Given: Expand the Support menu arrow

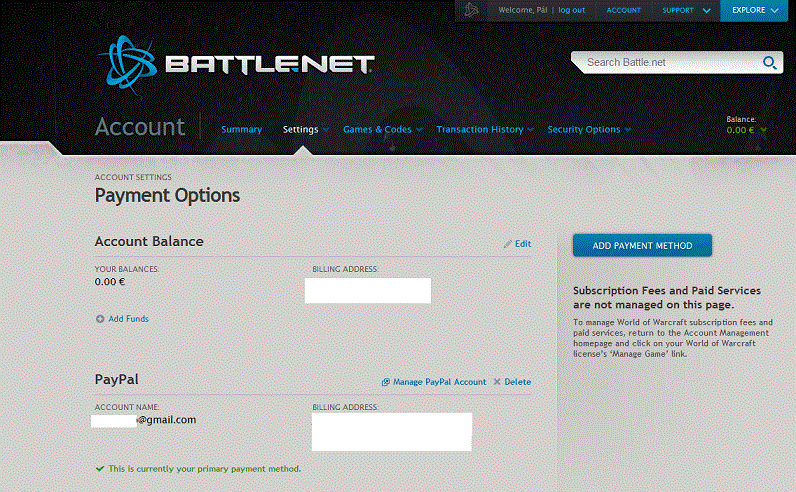Looking at the screenshot, I should (x=706, y=11).
